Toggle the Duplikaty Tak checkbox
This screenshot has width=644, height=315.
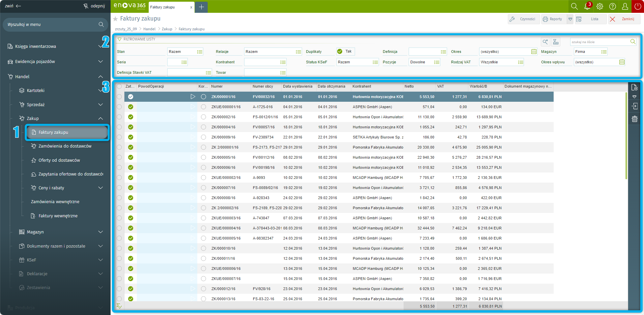[340, 52]
